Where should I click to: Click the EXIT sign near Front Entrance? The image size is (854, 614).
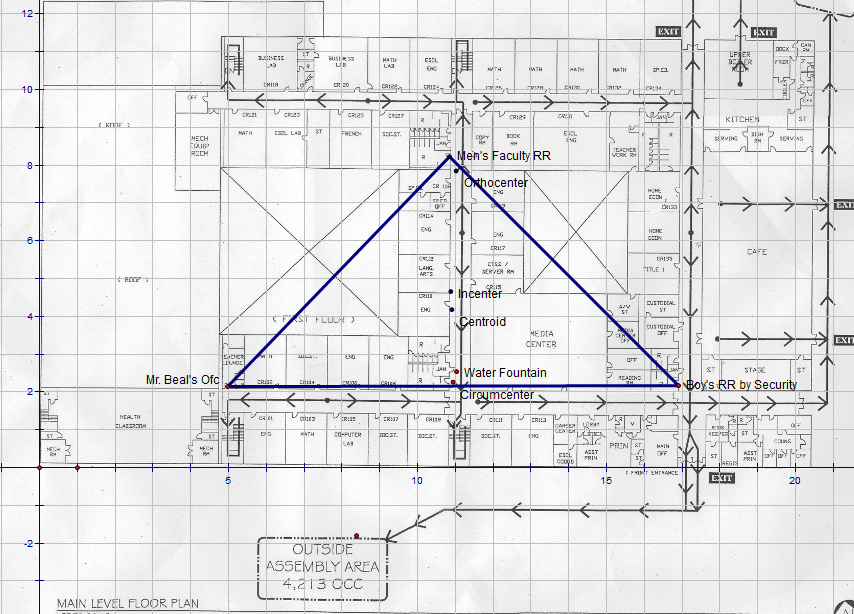tap(721, 478)
